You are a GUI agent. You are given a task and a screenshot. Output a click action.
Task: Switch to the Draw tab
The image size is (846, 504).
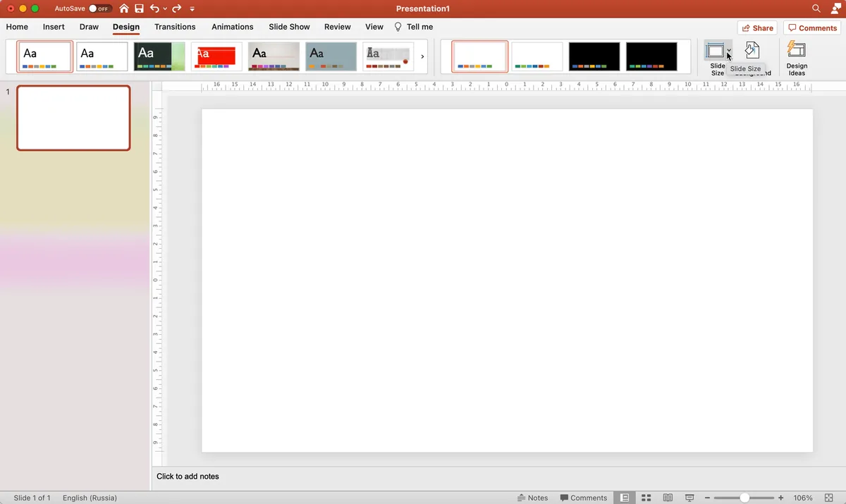point(89,27)
